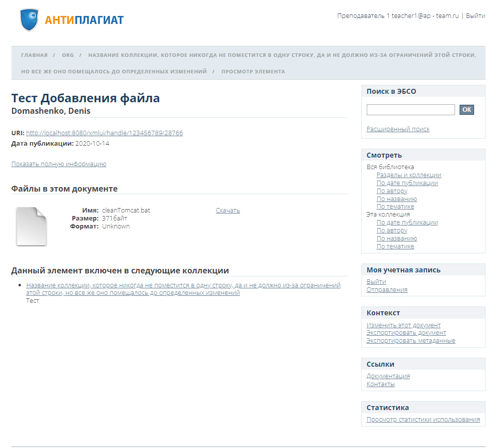
Task: Browse whole library По автору
Action: tap(392, 191)
